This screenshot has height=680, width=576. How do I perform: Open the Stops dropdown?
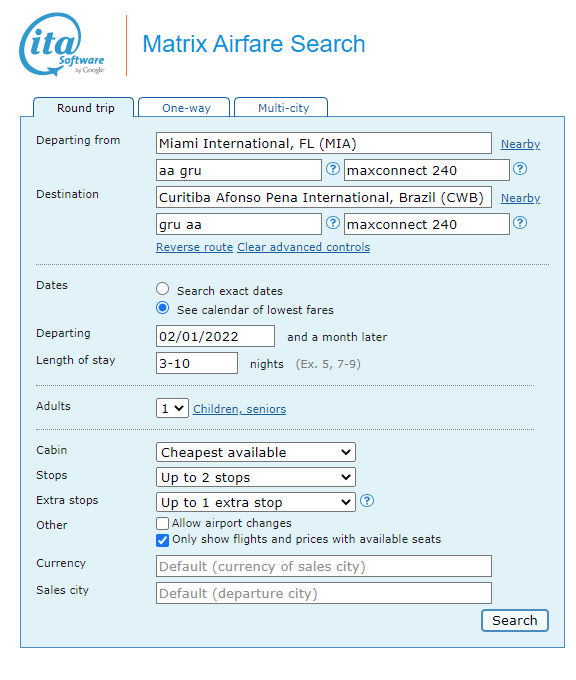click(x=255, y=477)
